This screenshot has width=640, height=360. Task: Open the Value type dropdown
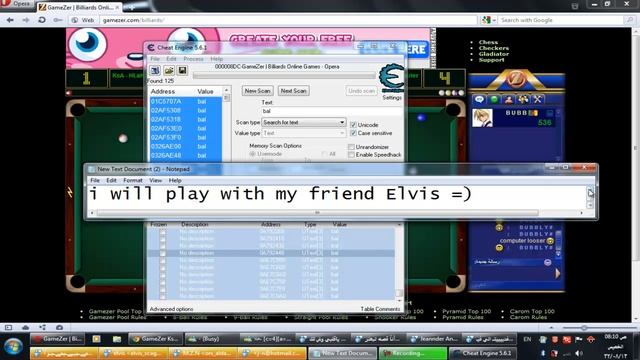click(x=304, y=133)
